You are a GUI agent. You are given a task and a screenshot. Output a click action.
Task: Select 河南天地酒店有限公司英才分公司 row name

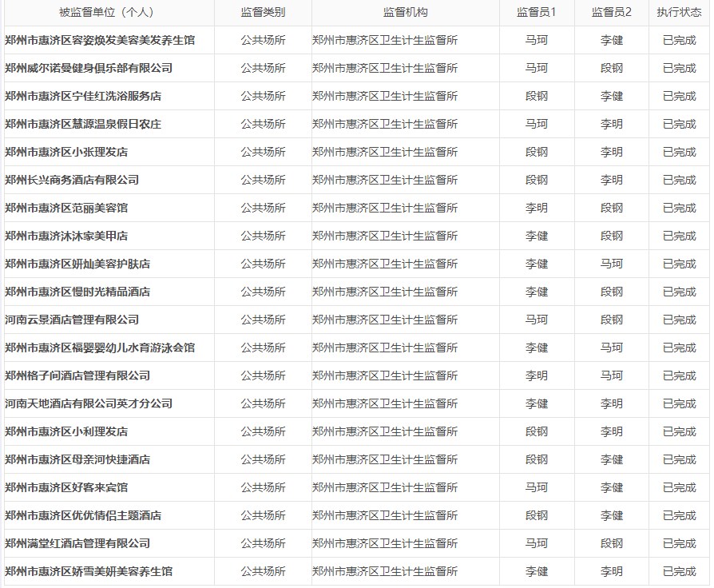(89, 403)
